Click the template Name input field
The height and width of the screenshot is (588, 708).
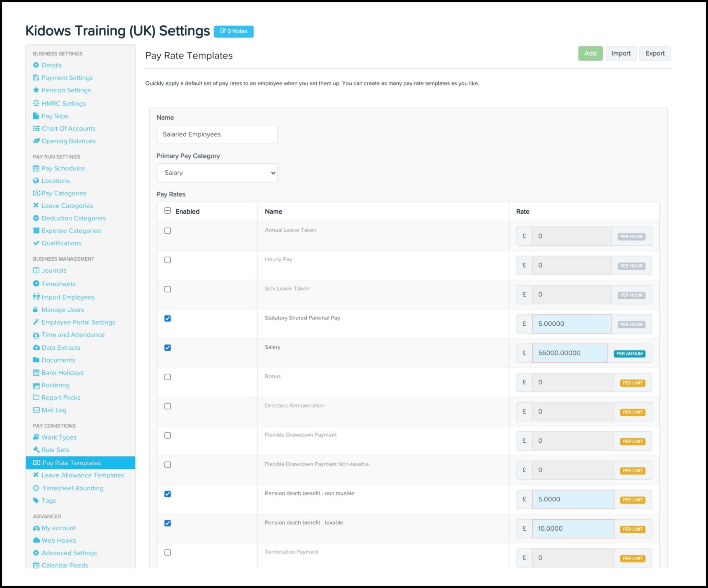point(217,134)
